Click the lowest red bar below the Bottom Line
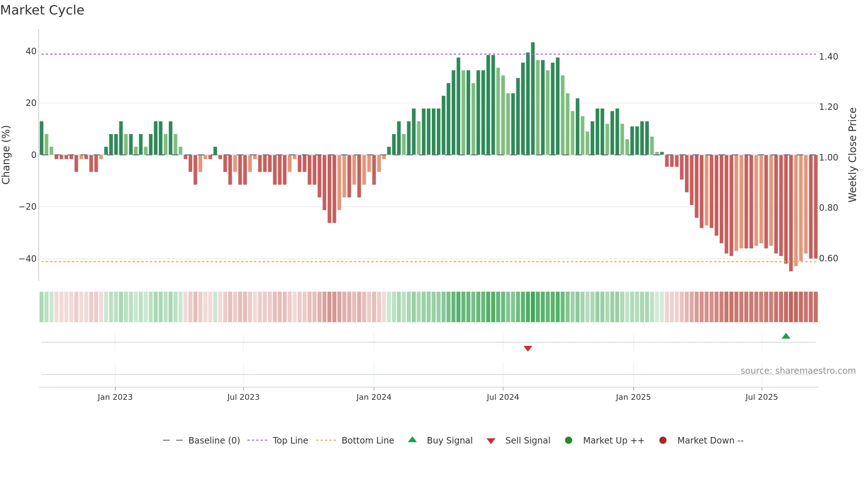The width and height of the screenshot is (868, 488). click(x=791, y=213)
